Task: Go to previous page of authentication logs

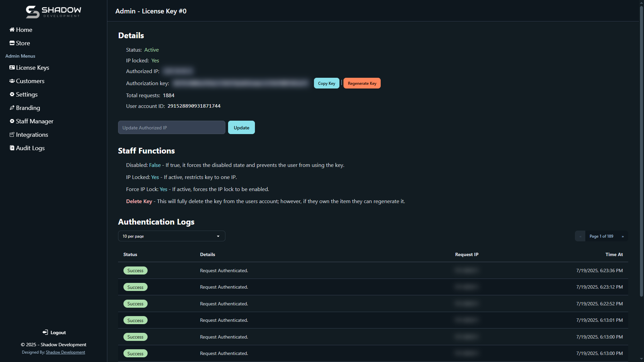Action: pos(580,236)
